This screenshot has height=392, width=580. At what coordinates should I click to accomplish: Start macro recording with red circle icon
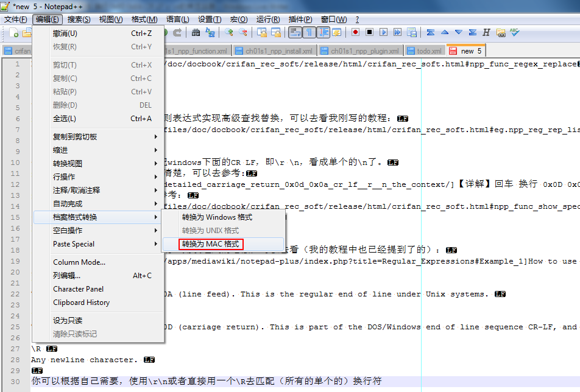[355, 32]
